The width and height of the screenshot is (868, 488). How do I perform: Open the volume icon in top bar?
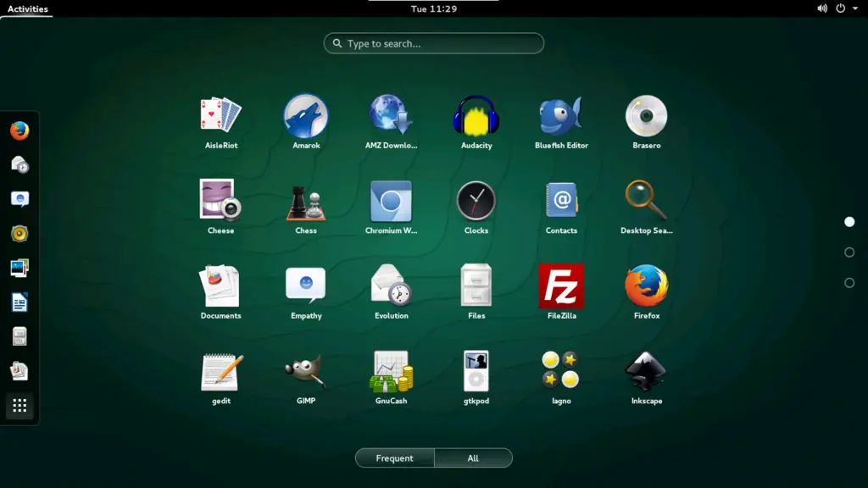822,8
